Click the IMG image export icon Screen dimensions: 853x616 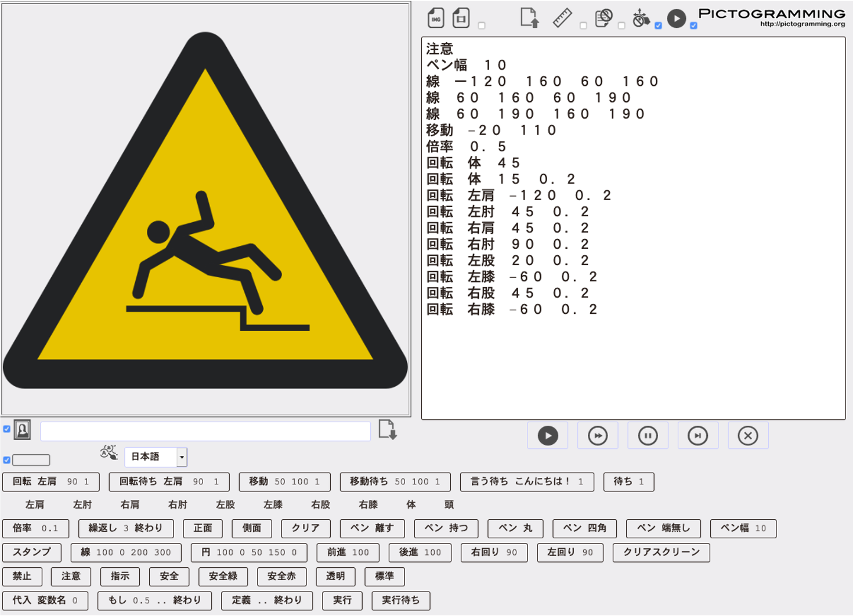coord(436,18)
